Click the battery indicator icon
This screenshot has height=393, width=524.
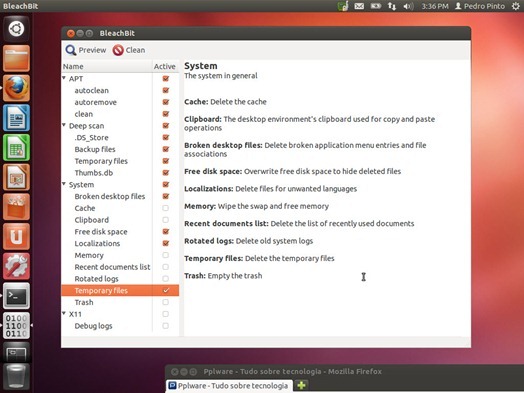tap(376, 6)
